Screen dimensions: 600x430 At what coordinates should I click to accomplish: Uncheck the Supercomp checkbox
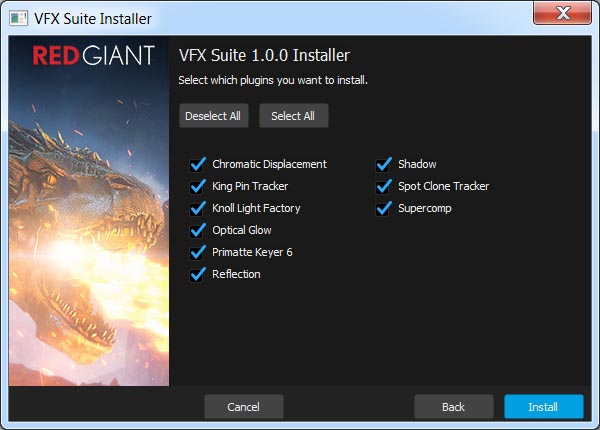coord(384,208)
